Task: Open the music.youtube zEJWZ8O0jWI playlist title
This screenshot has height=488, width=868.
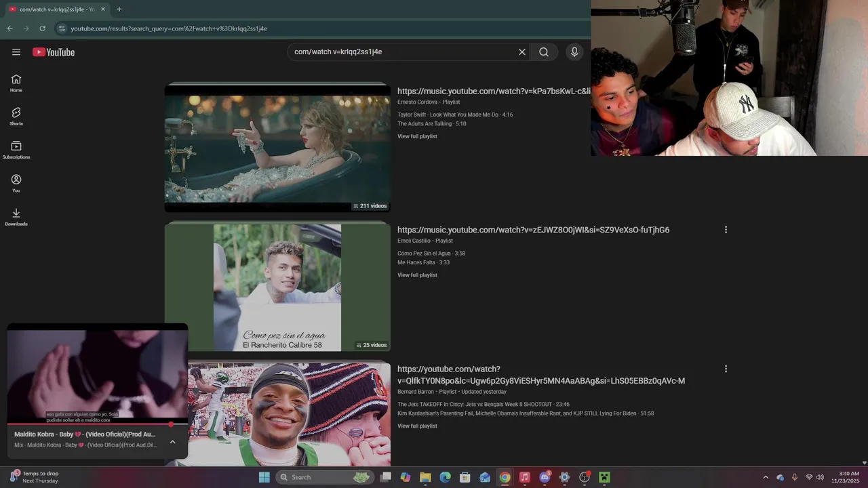Action: (x=533, y=230)
